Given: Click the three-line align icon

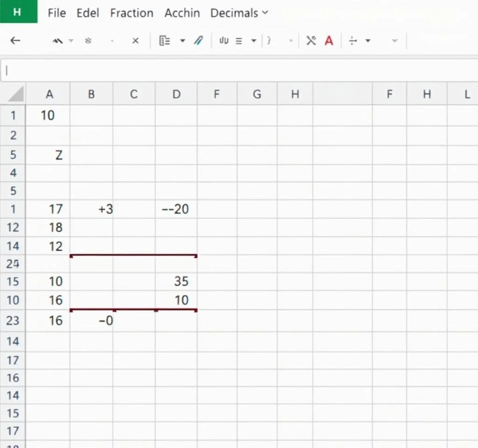Looking at the screenshot, I should click(x=239, y=41).
